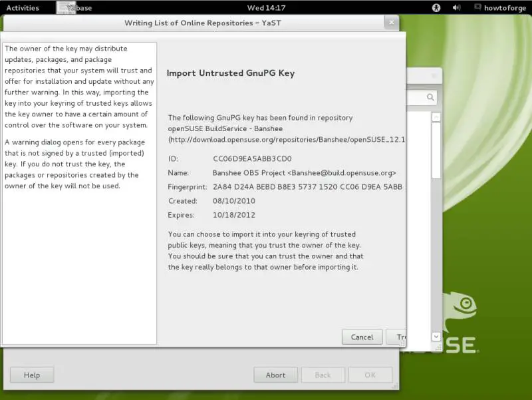Click the scrollbar up arrow in background window
532x400 pixels.
point(436,118)
